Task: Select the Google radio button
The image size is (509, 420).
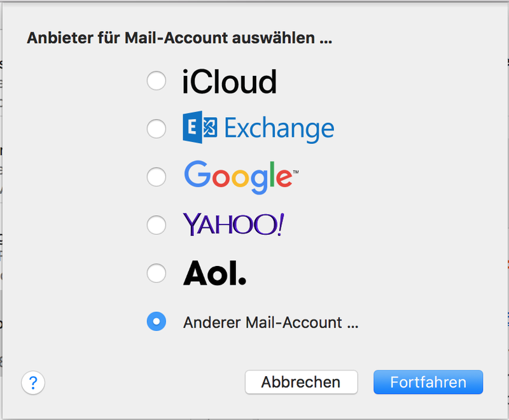Action: coord(157,177)
